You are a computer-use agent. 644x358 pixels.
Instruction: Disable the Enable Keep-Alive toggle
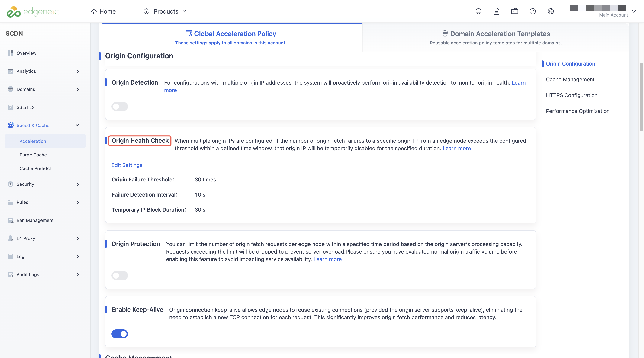tap(120, 334)
